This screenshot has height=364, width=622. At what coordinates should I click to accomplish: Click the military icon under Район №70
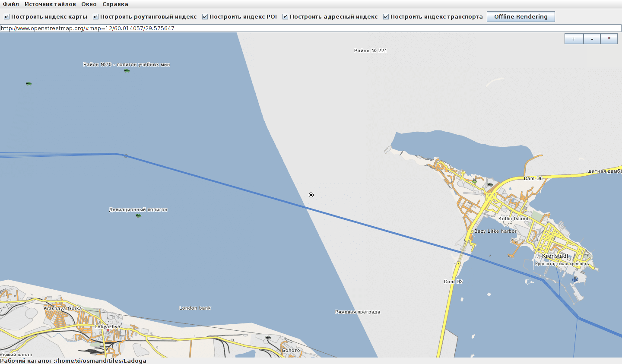127,70
